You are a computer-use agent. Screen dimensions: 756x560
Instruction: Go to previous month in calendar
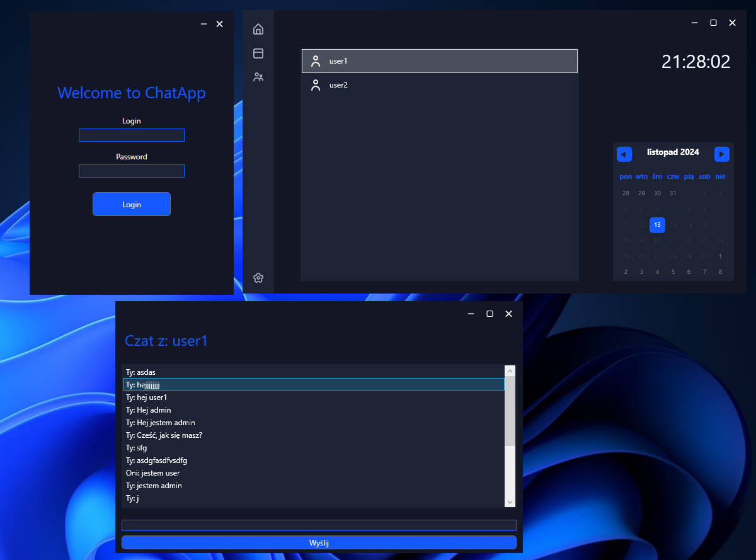[624, 154]
